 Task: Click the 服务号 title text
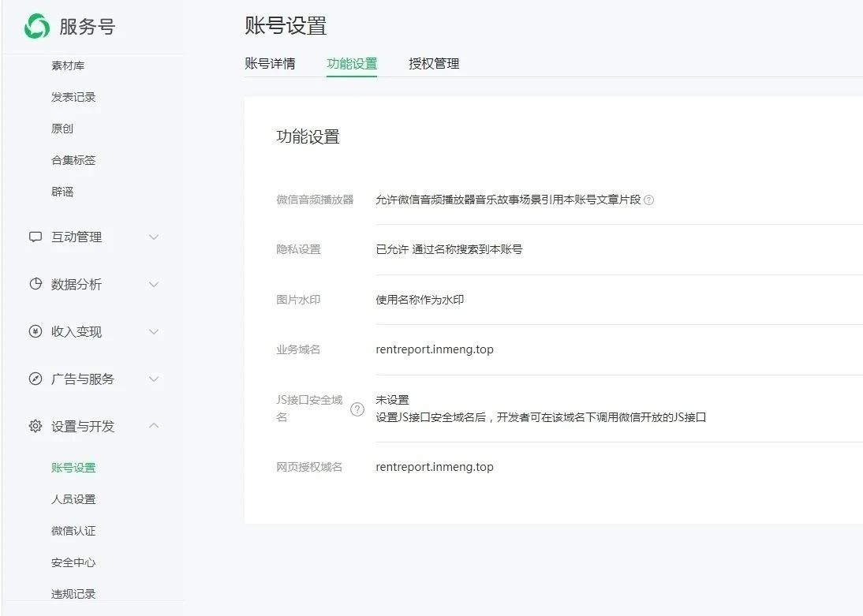click(x=87, y=27)
